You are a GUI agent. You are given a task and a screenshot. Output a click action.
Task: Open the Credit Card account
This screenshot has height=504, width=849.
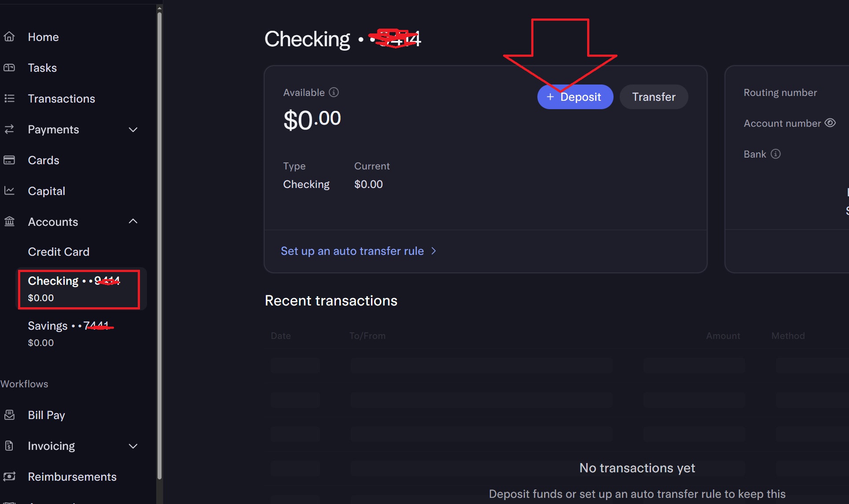pyautogui.click(x=59, y=252)
